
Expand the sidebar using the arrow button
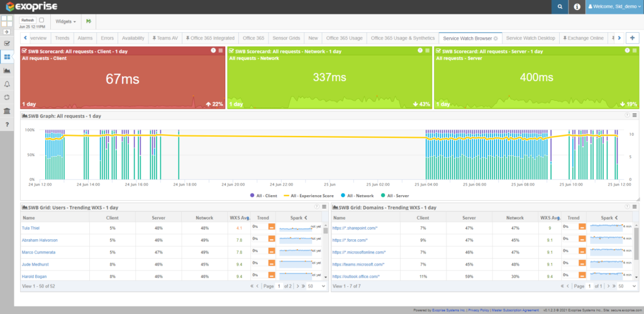point(7,31)
